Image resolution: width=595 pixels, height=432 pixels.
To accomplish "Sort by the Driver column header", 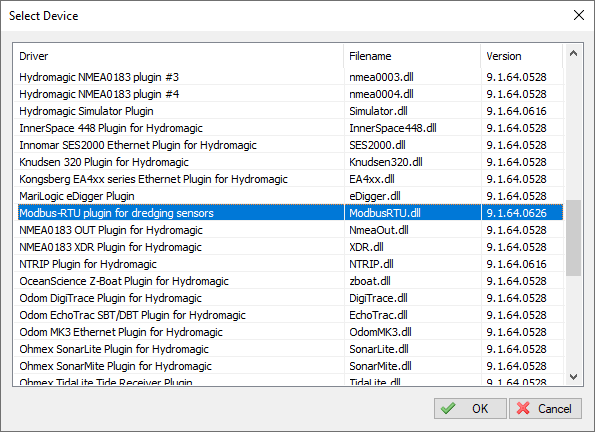I will pyautogui.click(x=178, y=56).
